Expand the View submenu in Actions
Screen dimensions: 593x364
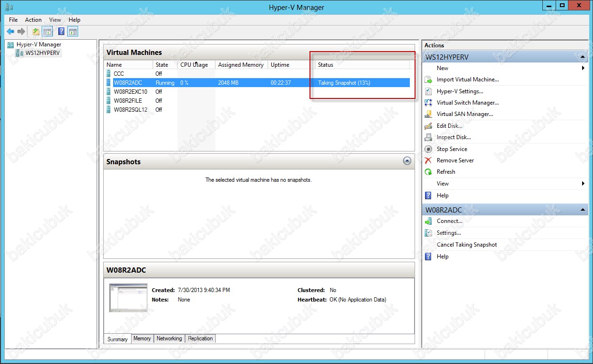click(583, 184)
